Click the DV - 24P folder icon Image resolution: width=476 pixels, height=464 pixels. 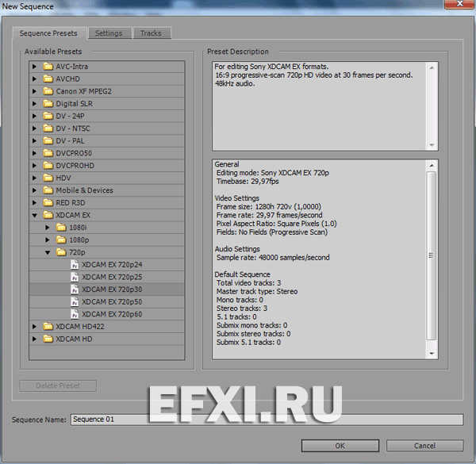48,116
